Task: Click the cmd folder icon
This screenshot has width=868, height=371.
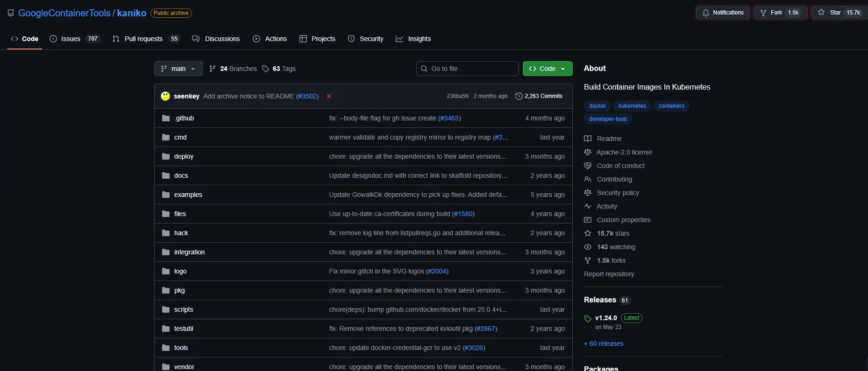Action: [x=166, y=137]
